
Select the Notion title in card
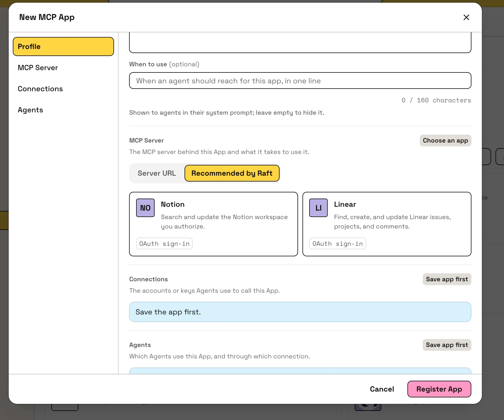pyautogui.click(x=173, y=204)
